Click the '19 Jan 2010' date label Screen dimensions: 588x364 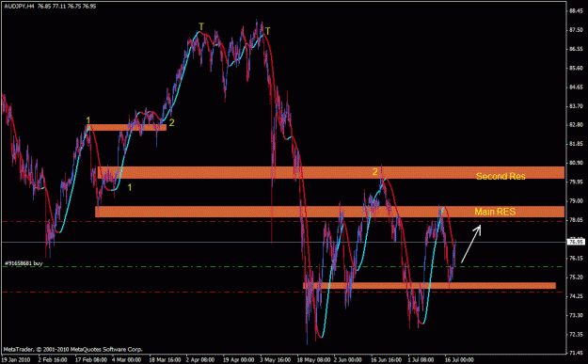tap(16, 360)
